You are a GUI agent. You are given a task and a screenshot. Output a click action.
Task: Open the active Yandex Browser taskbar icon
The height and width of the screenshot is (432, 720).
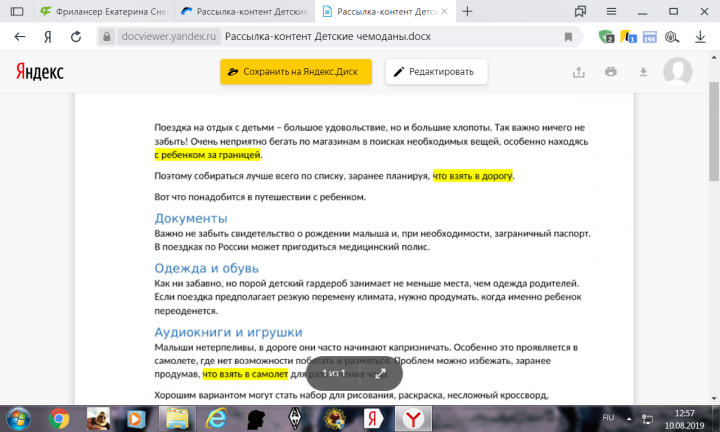click(x=413, y=419)
